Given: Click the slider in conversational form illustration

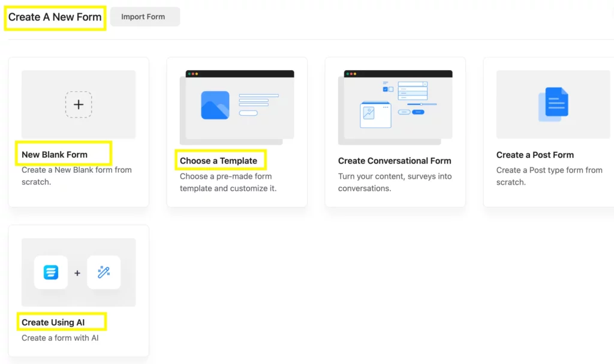Looking at the screenshot, I should click(422, 104).
